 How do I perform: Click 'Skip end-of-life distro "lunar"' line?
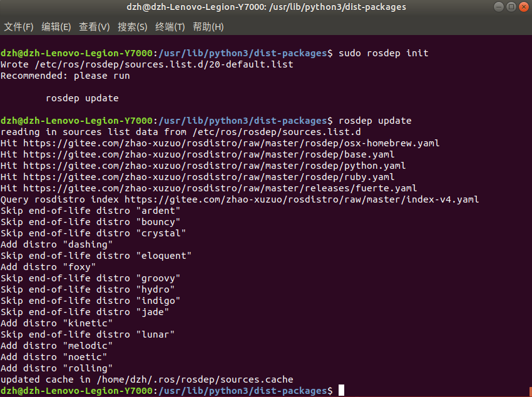88,334
